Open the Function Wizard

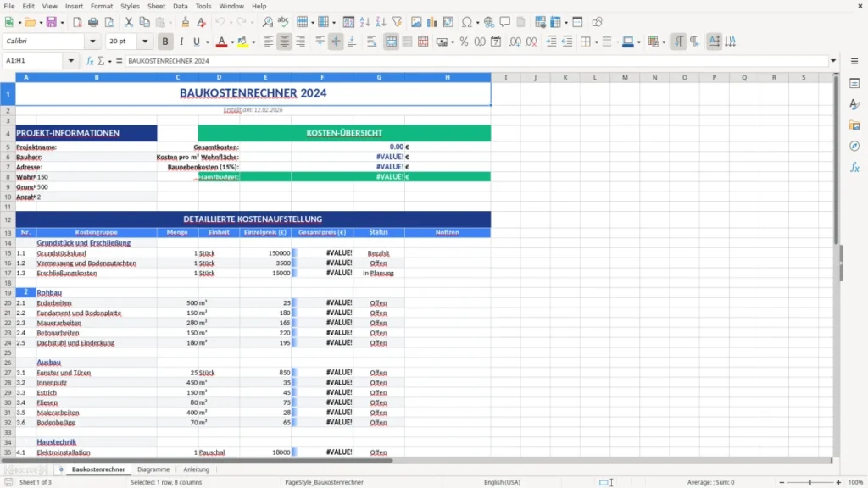click(90, 61)
